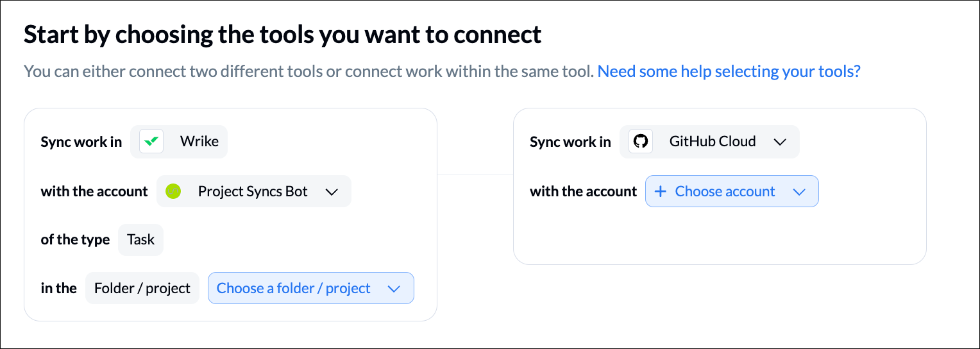Click the green Project Syncs Bot avatar
Image resolution: width=980 pixels, height=349 pixels.
(173, 191)
